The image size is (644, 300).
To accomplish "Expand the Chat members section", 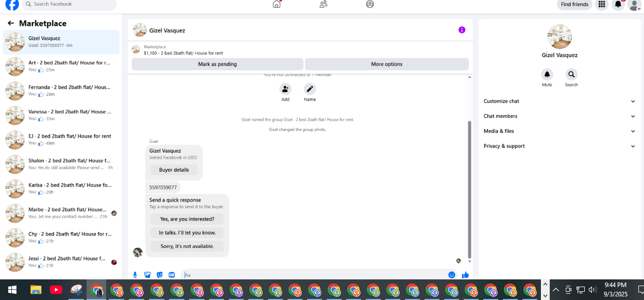I will point(559,116).
